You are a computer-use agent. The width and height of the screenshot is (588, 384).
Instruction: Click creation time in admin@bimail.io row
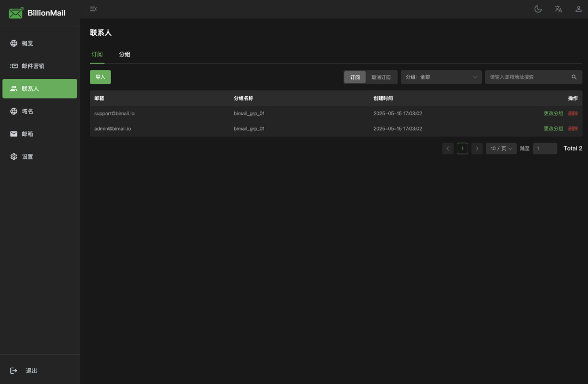397,128
